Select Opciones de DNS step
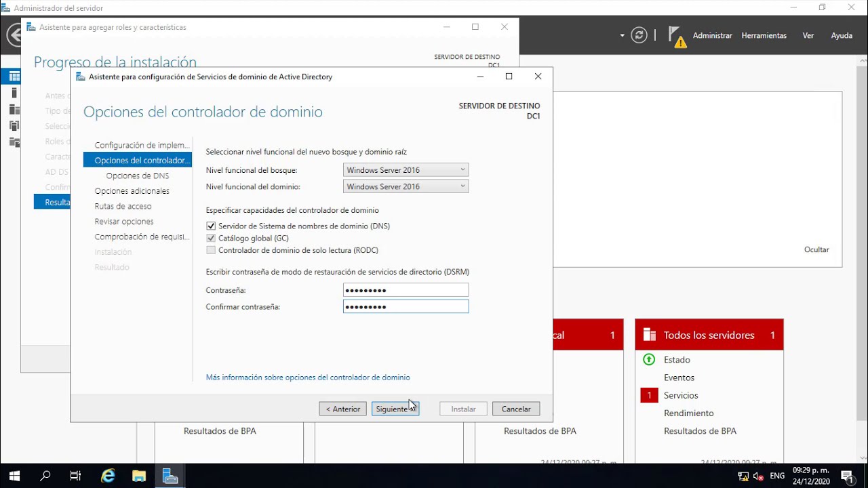 pyautogui.click(x=138, y=176)
